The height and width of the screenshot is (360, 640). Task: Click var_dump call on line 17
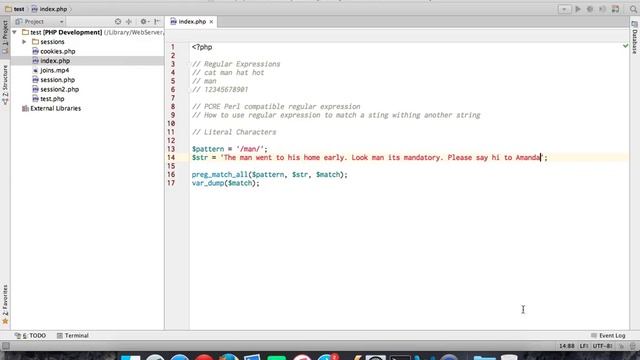[208, 183]
